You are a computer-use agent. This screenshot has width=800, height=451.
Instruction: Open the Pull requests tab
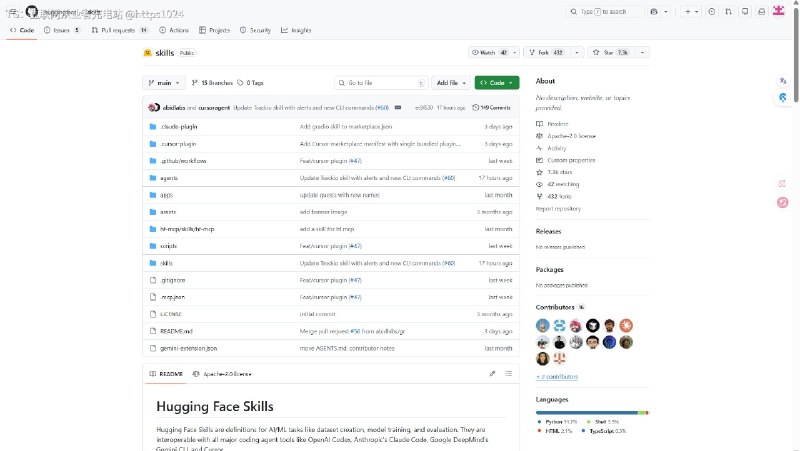119,30
